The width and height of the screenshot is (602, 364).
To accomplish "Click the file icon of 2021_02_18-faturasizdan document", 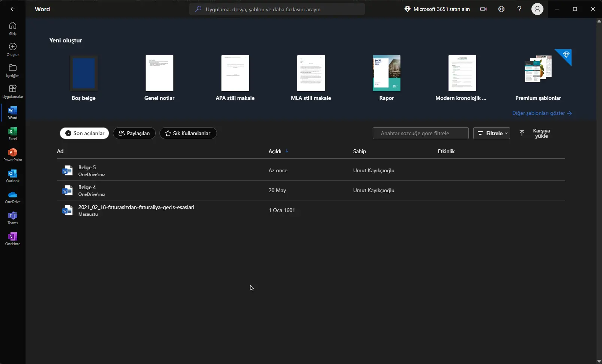I will coord(68,211).
